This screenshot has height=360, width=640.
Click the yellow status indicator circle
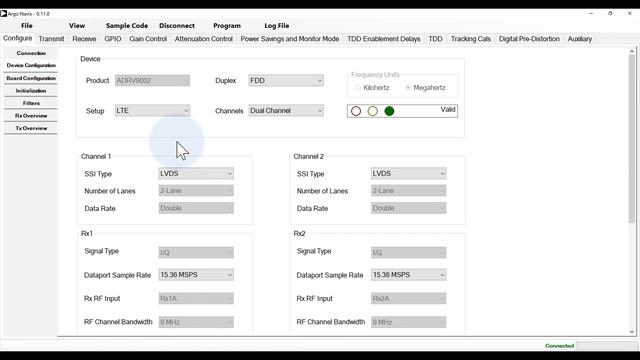click(x=373, y=111)
